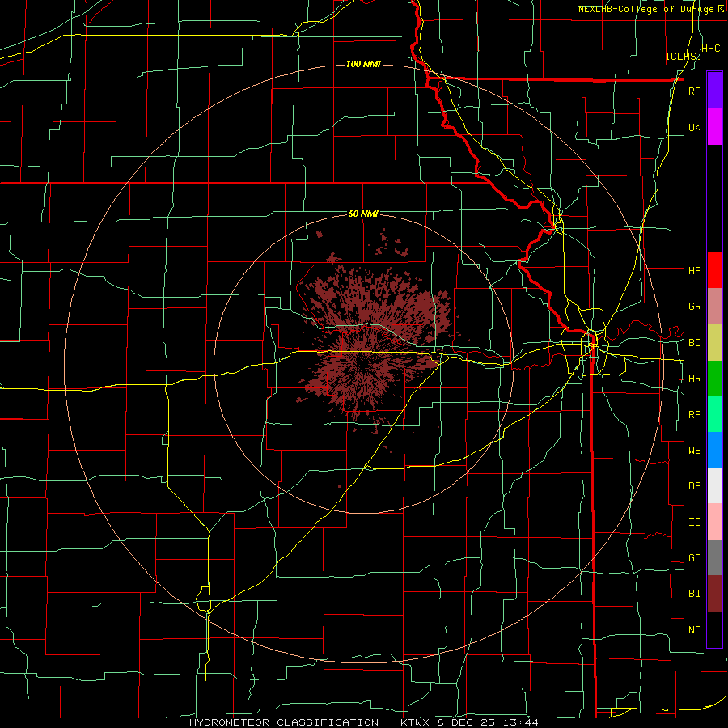Click the HA legend label
This screenshot has width=728, height=728.
click(x=694, y=270)
